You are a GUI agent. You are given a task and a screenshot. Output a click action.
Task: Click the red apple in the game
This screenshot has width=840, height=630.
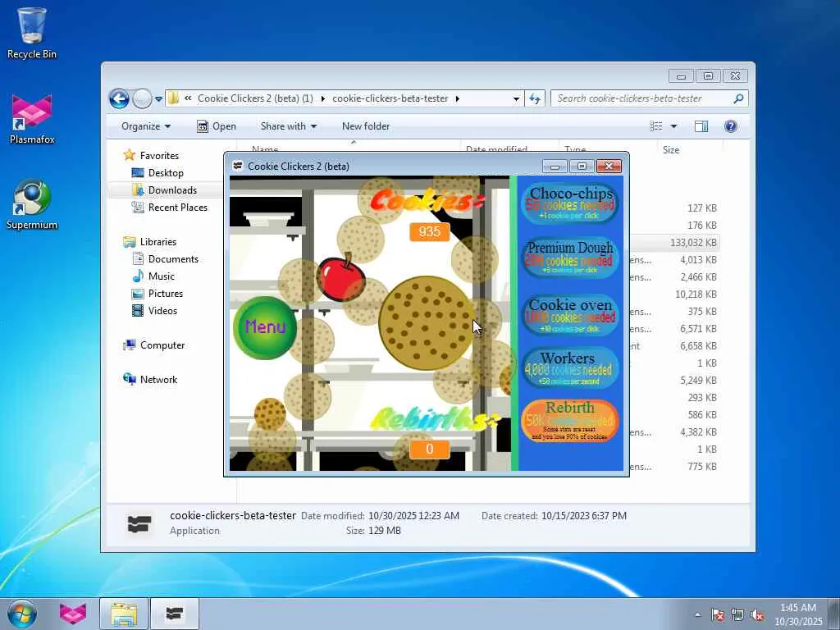pos(340,276)
